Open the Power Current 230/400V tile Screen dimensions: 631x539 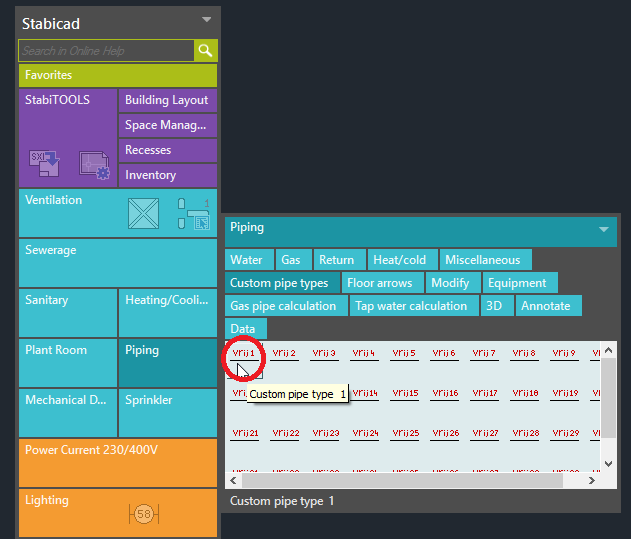[x=118, y=463]
